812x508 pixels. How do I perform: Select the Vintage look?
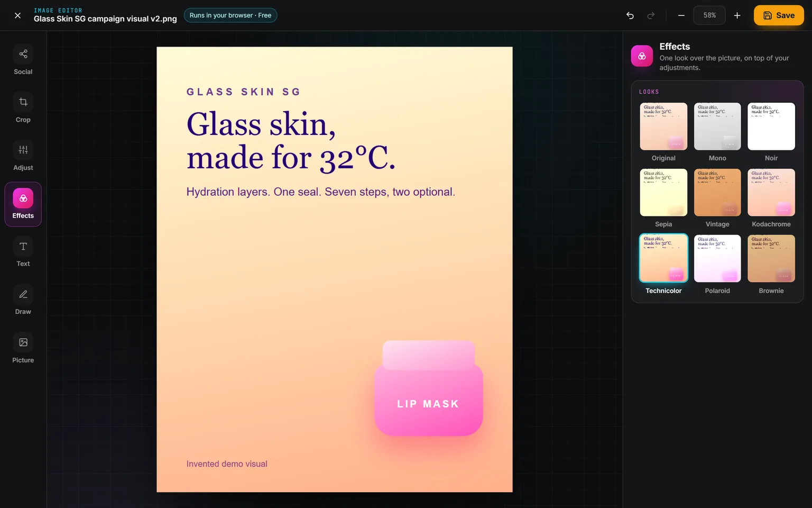pos(717,198)
